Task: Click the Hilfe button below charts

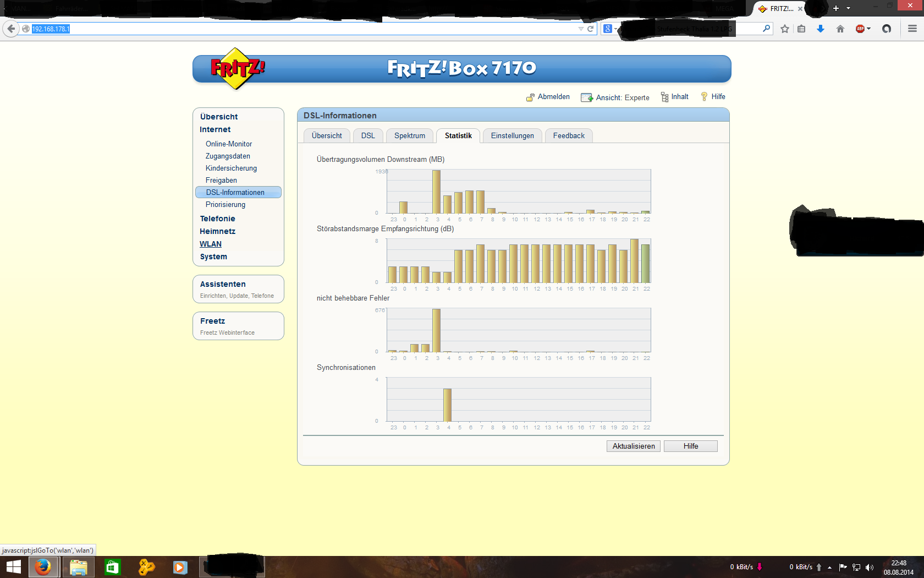Action: [x=691, y=446]
